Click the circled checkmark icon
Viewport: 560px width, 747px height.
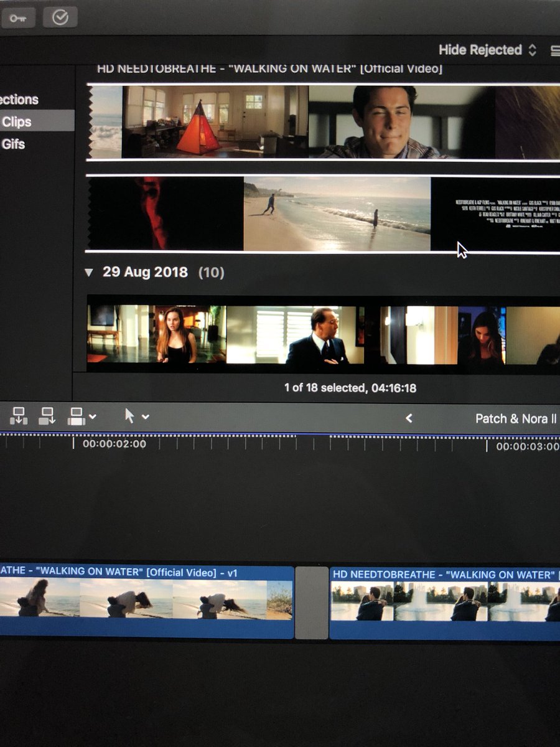pyautogui.click(x=59, y=17)
